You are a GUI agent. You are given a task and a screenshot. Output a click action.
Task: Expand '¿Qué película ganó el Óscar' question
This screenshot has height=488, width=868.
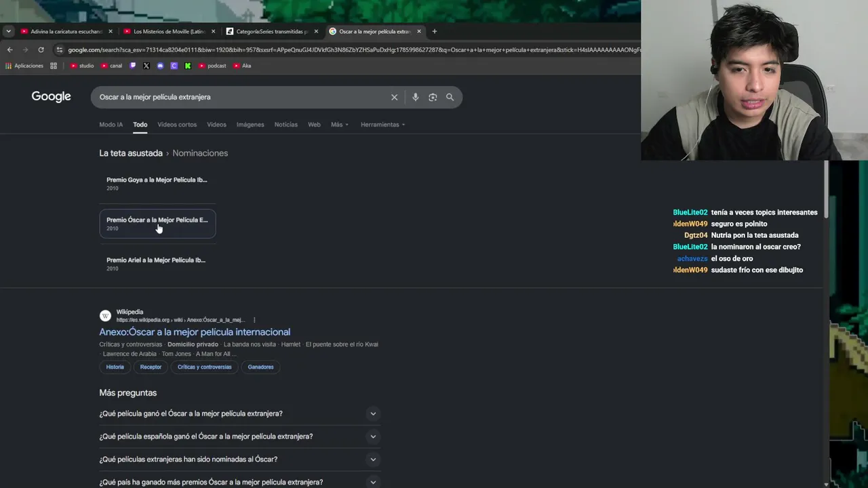tap(239, 413)
